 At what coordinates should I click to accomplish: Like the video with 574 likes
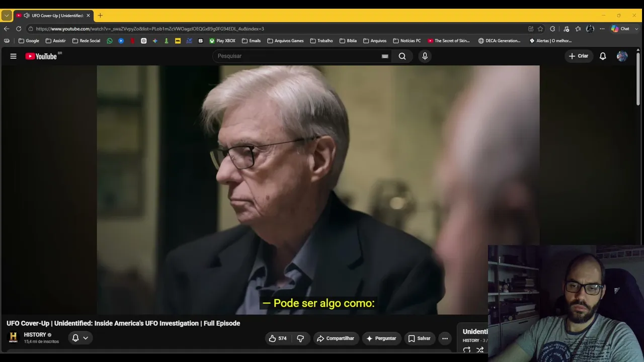[278, 338]
